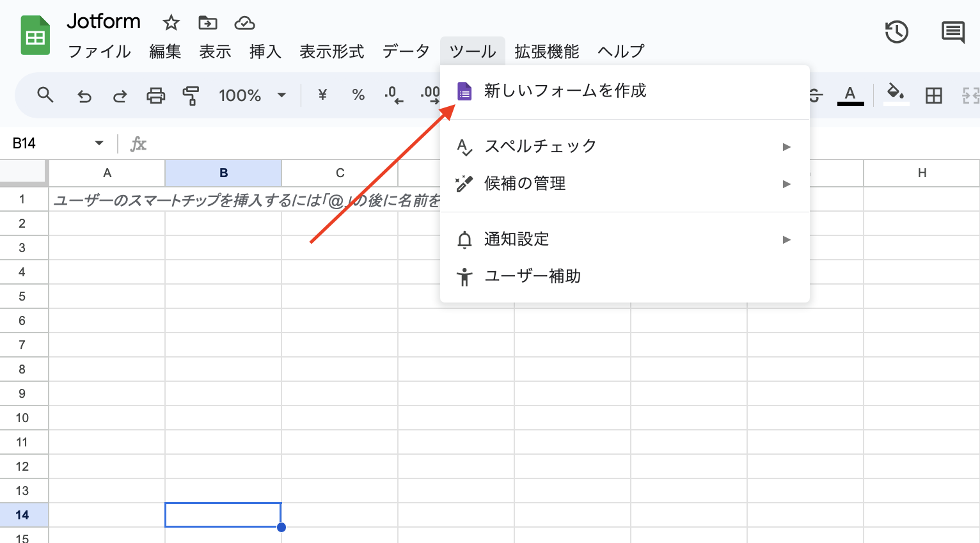Select the paint format tool
Screen dimensions: 980x543
(x=191, y=95)
